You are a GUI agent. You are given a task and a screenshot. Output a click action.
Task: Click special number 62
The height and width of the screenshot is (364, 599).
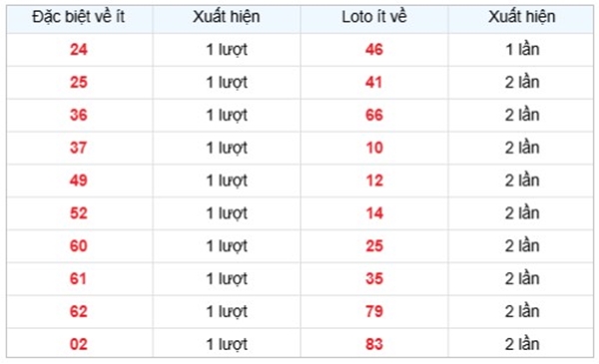click(x=79, y=312)
